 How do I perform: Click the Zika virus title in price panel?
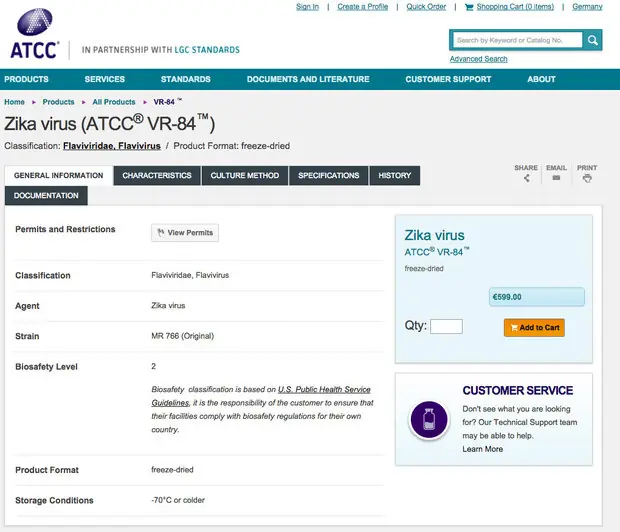(x=434, y=235)
